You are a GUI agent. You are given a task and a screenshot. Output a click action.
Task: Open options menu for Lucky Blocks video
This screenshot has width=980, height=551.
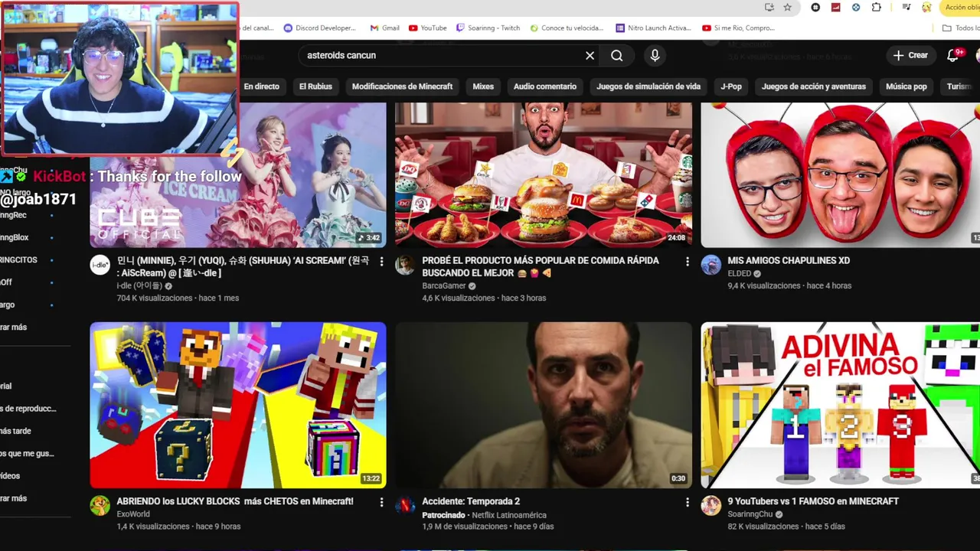point(381,502)
